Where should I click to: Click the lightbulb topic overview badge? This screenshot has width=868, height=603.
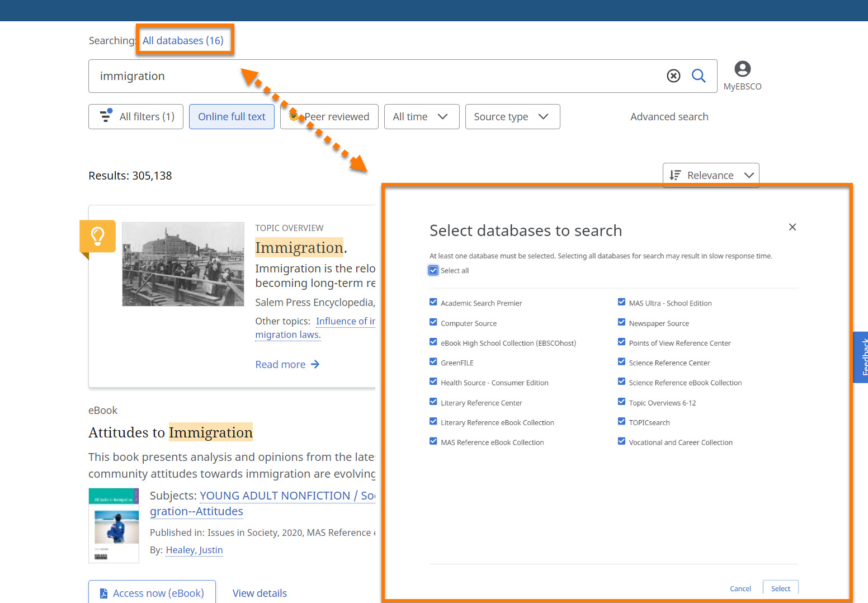(97, 236)
